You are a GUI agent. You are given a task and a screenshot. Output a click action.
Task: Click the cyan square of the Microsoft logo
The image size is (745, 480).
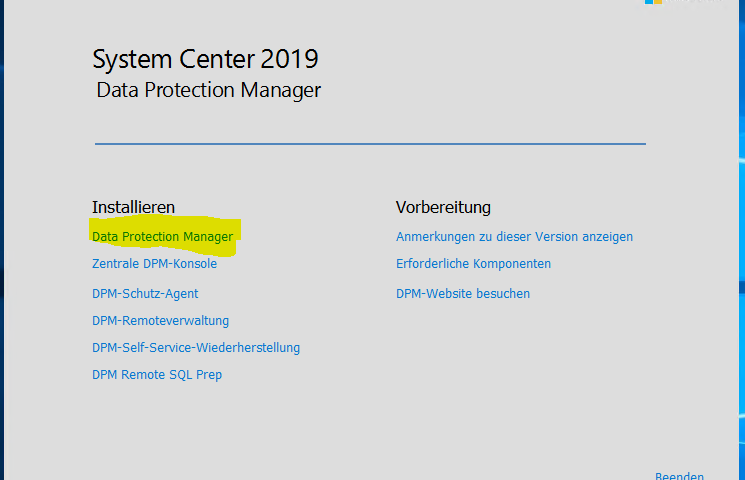click(x=649, y=2)
